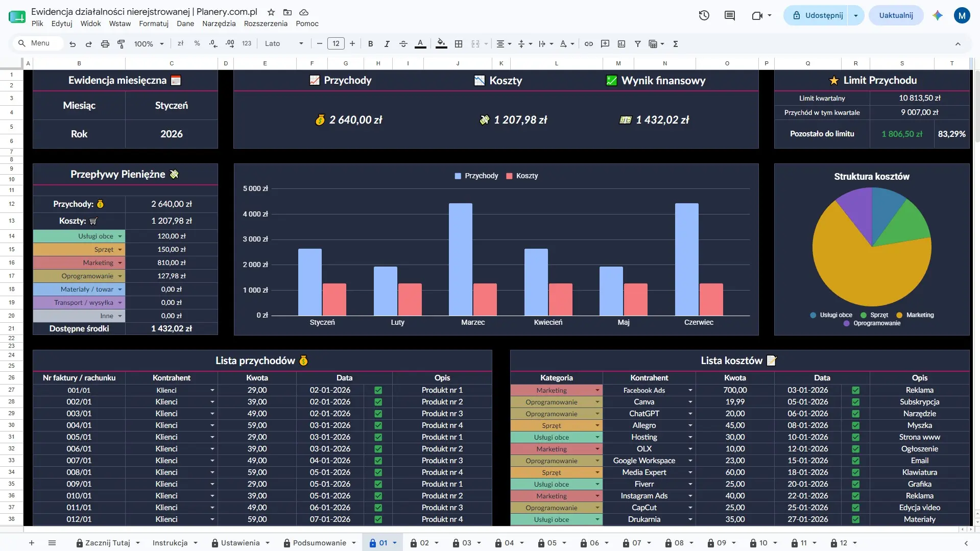
Task: Open the Usługi obce category dropdown in cash flow
Action: coord(120,236)
